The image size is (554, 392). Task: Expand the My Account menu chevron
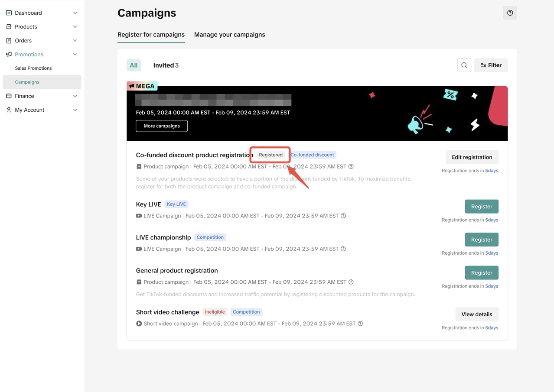[75, 110]
